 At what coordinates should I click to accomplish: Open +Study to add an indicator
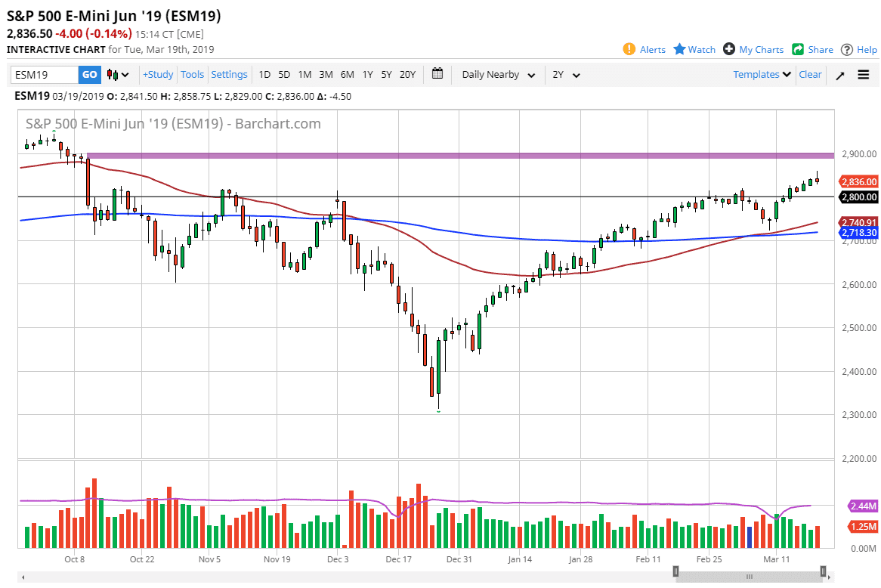coord(157,74)
